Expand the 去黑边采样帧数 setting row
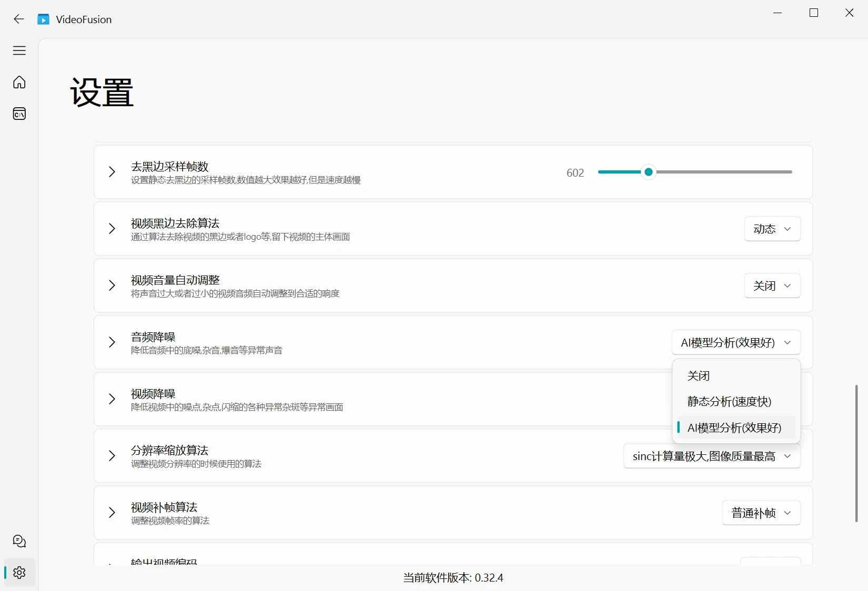This screenshot has width=868, height=591. click(x=112, y=172)
